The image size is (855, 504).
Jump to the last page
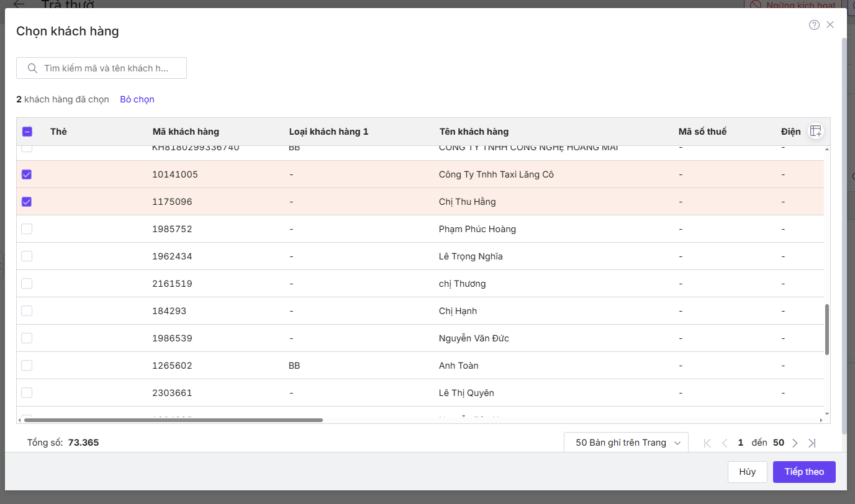(x=812, y=443)
